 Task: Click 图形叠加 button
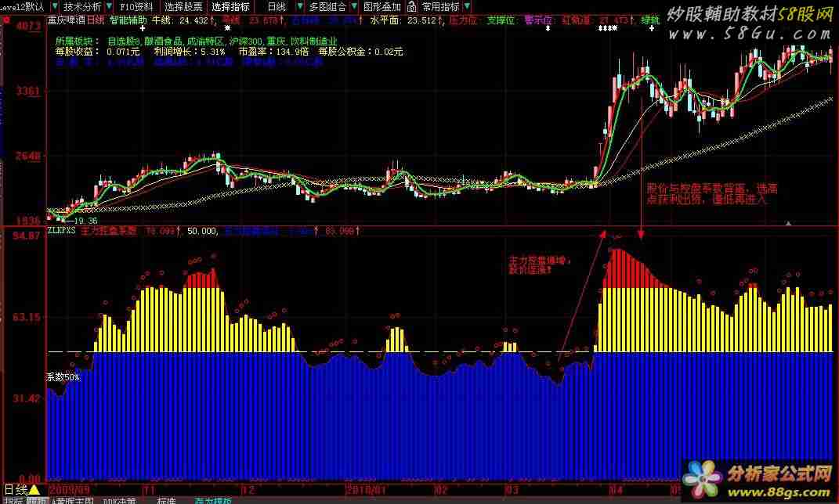click(382, 6)
